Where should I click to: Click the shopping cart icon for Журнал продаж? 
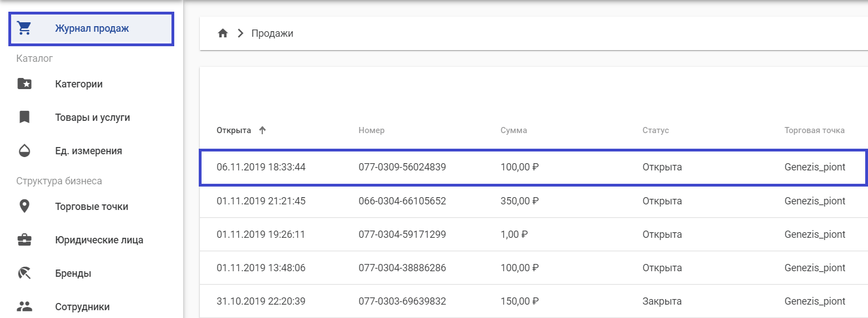point(24,28)
